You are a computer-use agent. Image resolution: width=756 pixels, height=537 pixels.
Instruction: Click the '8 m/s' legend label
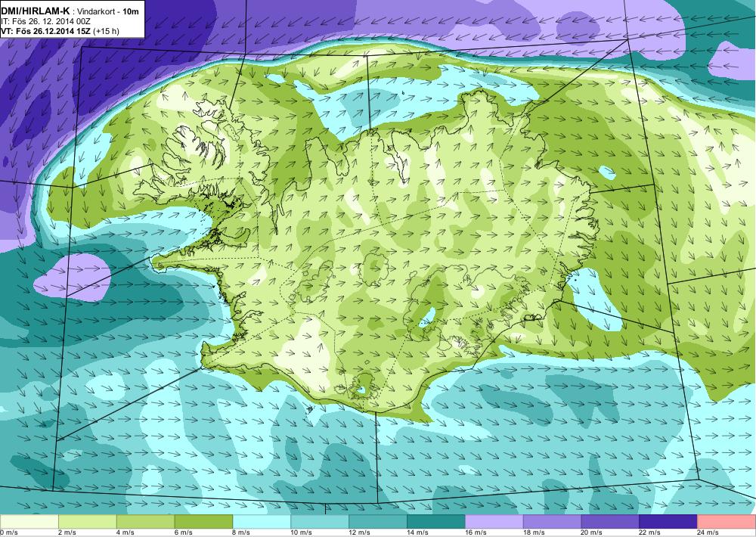point(242,532)
